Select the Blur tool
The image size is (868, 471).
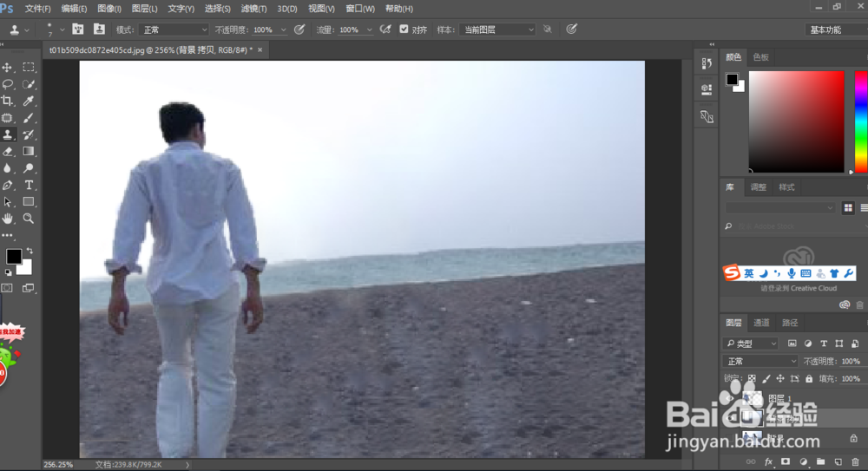pos(7,168)
